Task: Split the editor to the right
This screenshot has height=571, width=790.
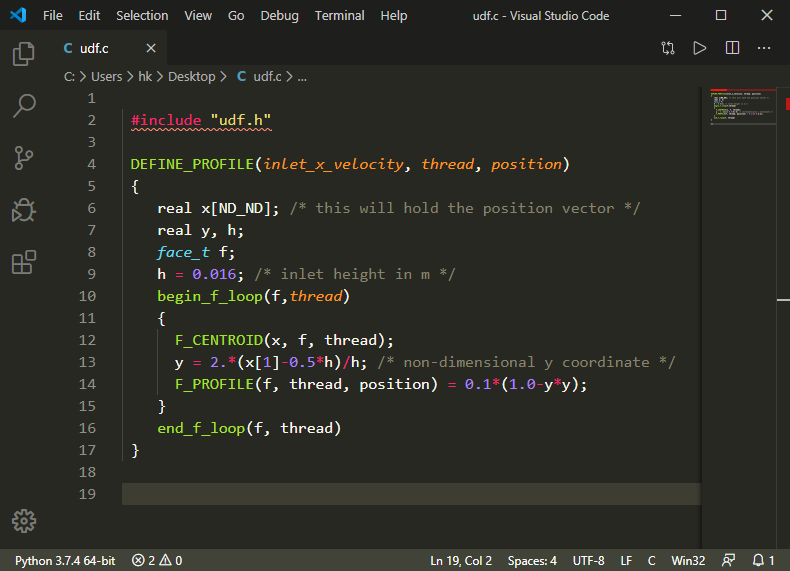Action: click(x=732, y=48)
